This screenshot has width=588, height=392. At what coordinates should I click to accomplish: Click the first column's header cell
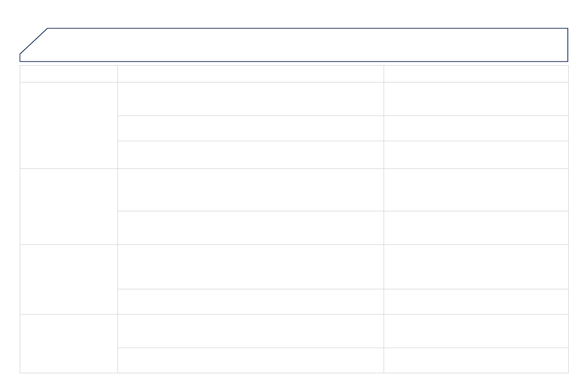click(x=69, y=74)
